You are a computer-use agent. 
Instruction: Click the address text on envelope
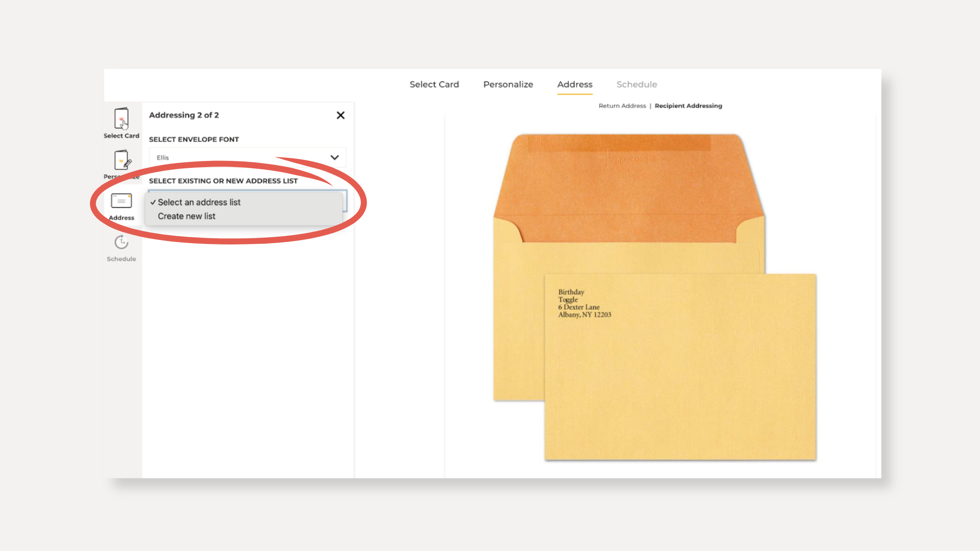(x=584, y=303)
